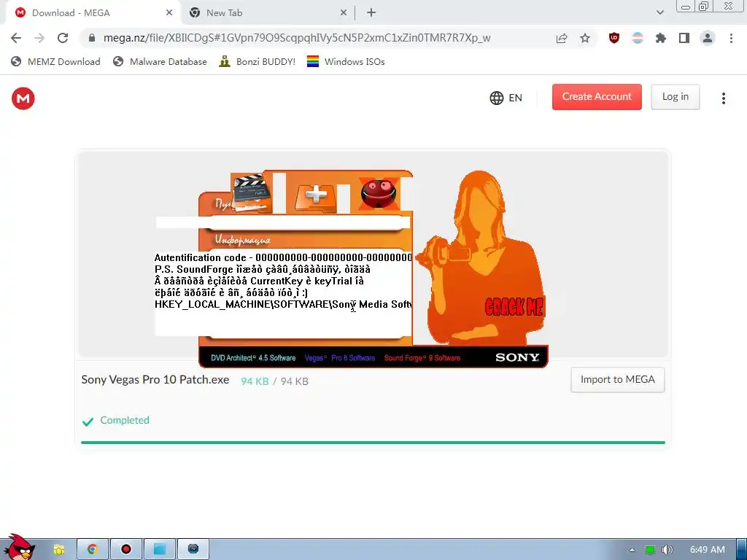Click the Sony patch preview thumbnail
The image size is (747, 560).
click(x=373, y=268)
